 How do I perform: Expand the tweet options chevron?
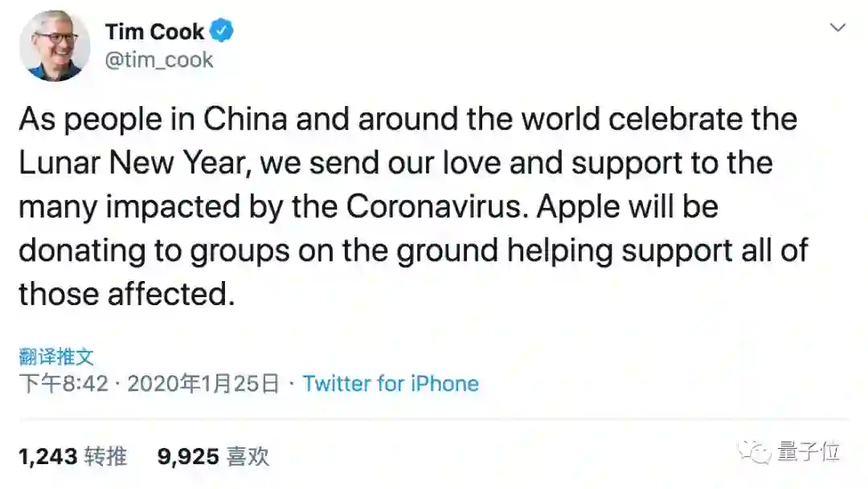[837, 28]
